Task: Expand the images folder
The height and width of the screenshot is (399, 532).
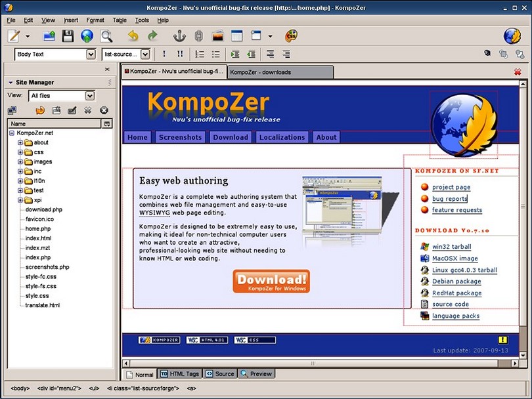Action: pos(20,161)
